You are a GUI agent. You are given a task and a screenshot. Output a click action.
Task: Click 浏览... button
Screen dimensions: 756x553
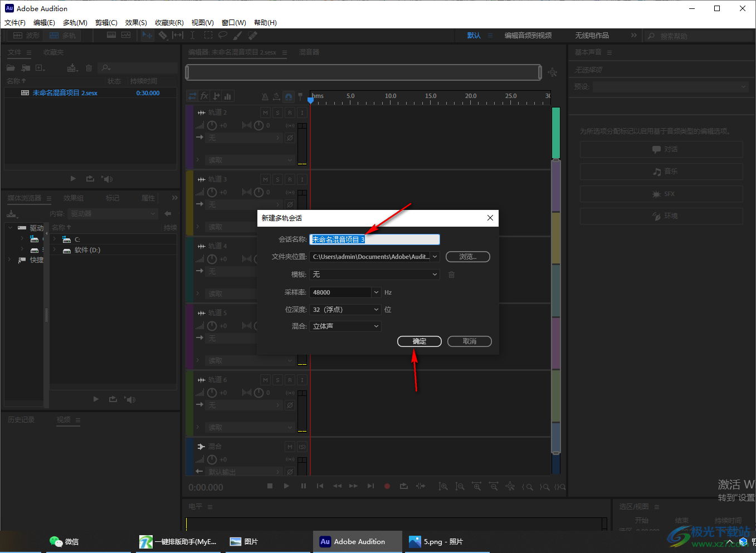[468, 257]
